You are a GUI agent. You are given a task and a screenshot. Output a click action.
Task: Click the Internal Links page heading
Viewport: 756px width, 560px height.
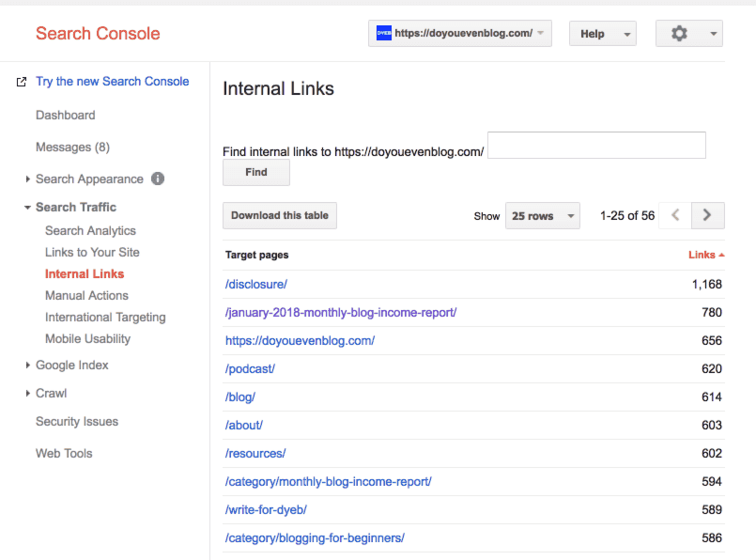click(x=278, y=88)
